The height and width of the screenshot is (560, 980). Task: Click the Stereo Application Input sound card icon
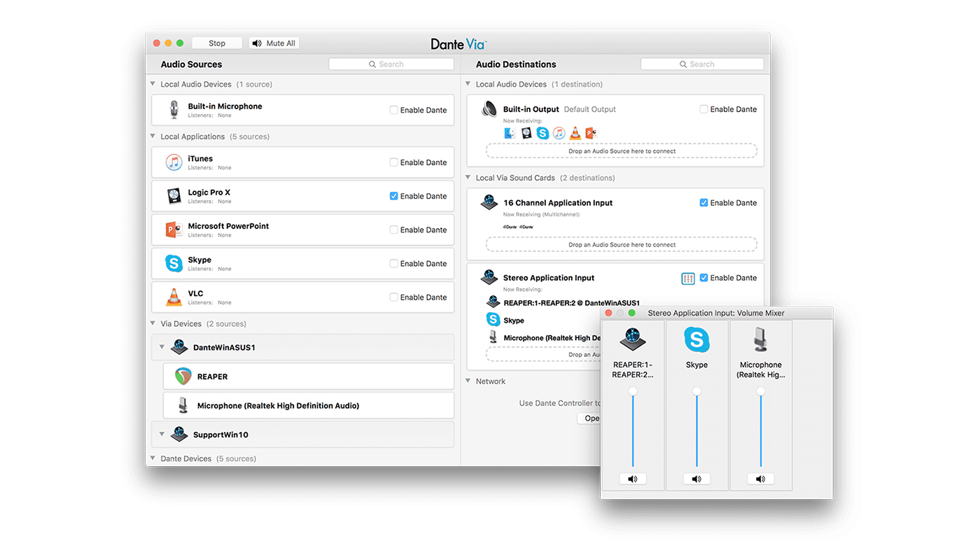point(489,278)
